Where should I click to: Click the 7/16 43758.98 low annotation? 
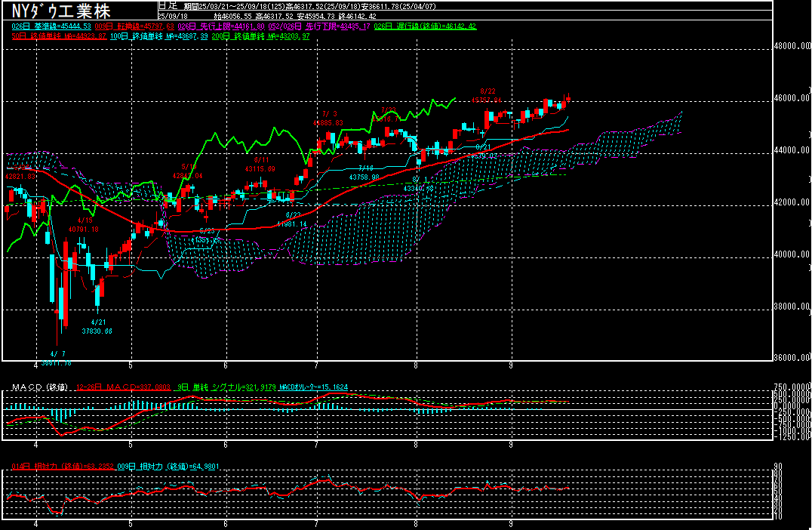coord(365,171)
